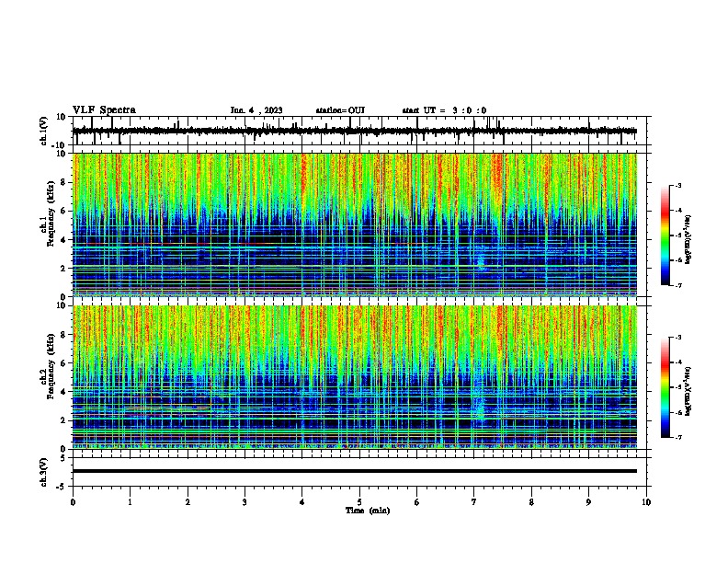The image size is (728, 563).
Task: Click the "ch.1(V)" waveform axis label
Action: [x=44, y=131]
